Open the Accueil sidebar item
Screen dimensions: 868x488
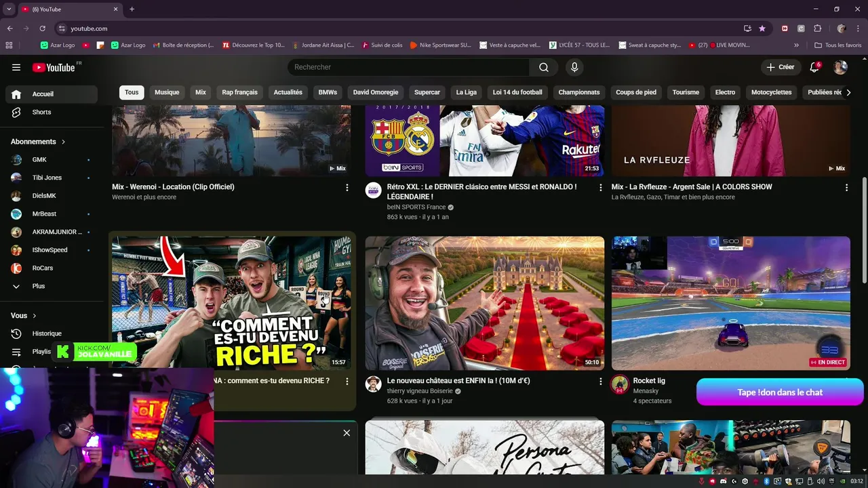coord(52,94)
